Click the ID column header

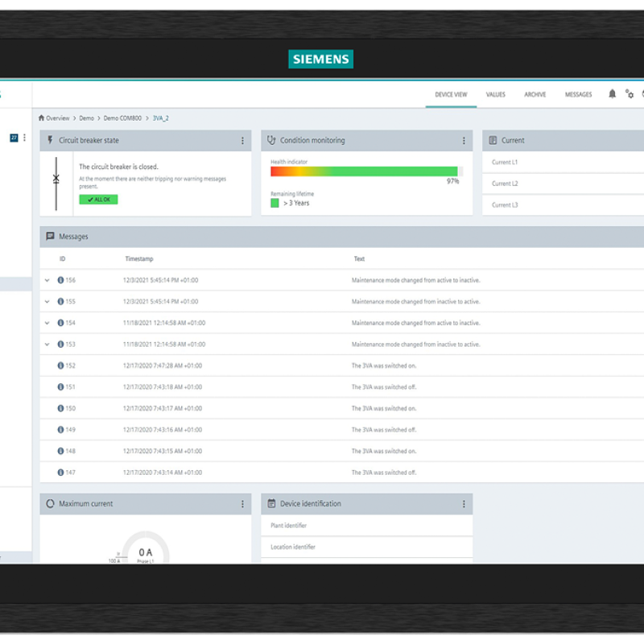pyautogui.click(x=63, y=258)
